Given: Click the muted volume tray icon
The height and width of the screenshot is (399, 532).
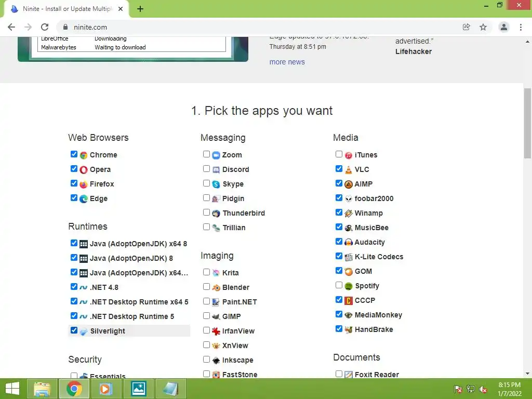Looking at the screenshot, I should [483, 390].
